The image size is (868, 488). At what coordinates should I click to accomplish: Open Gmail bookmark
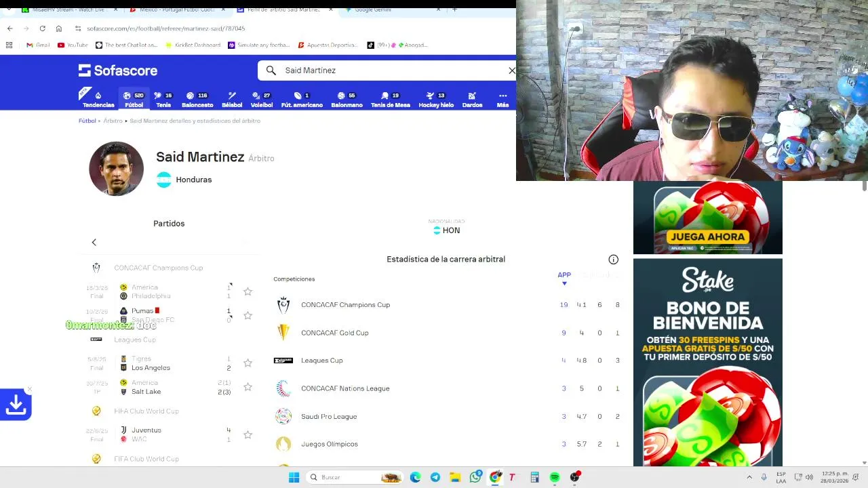(38, 45)
